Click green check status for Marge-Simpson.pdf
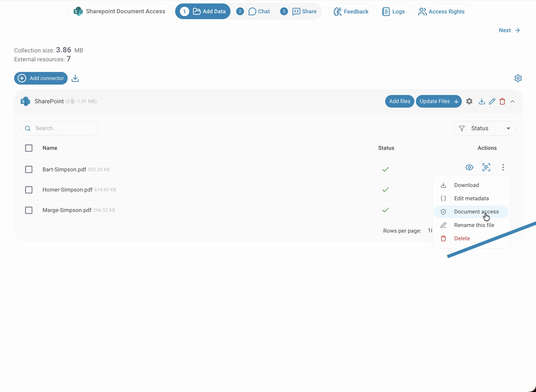This screenshot has width=536, height=392. tap(385, 210)
